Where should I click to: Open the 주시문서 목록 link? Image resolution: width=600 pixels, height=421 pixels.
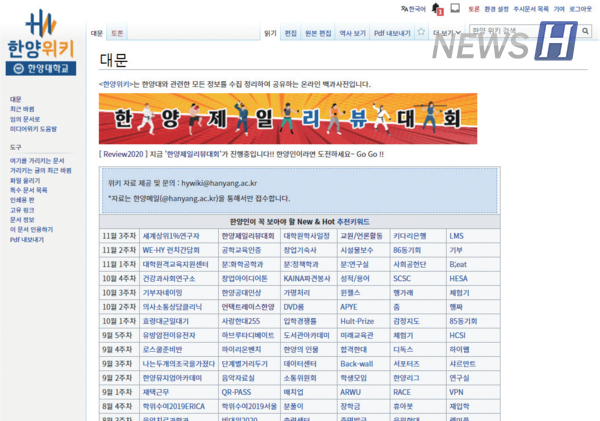(x=531, y=9)
